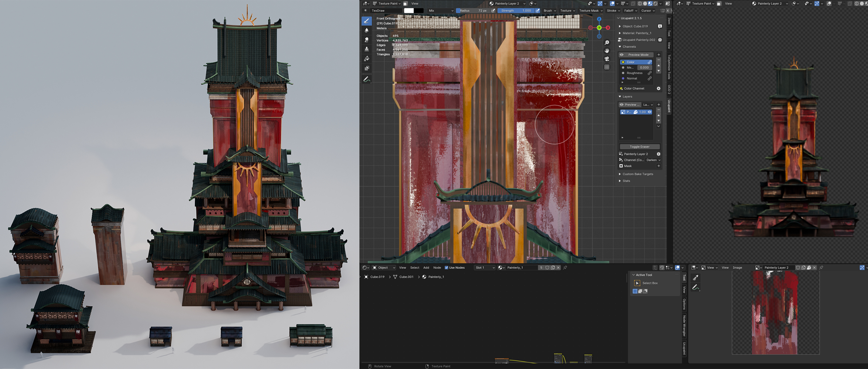Select the Clone stamp tool
The height and width of the screenshot is (369, 868).
366,49
